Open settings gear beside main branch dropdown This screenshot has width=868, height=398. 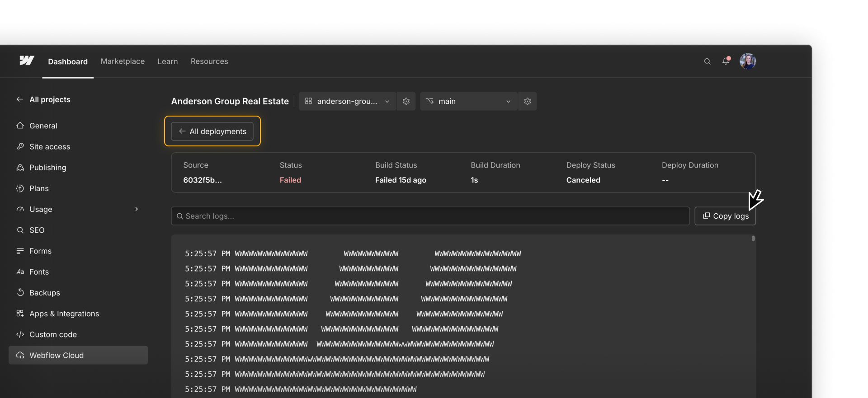527,101
